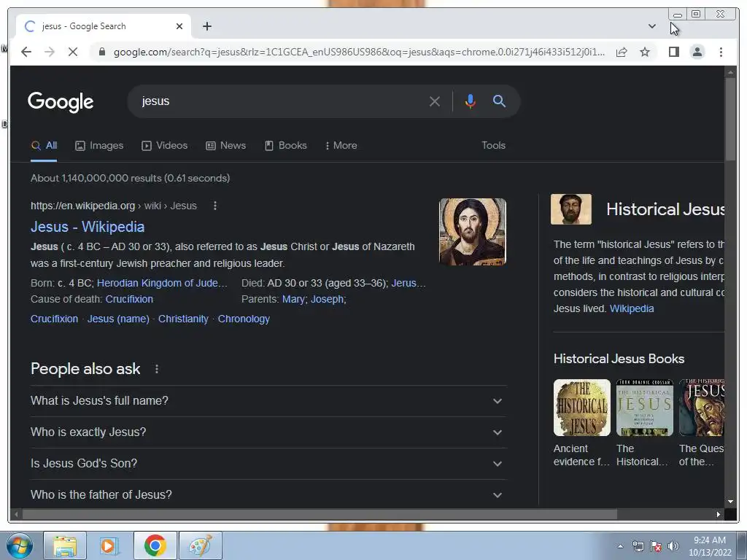Open network status tray icon

click(x=638, y=546)
